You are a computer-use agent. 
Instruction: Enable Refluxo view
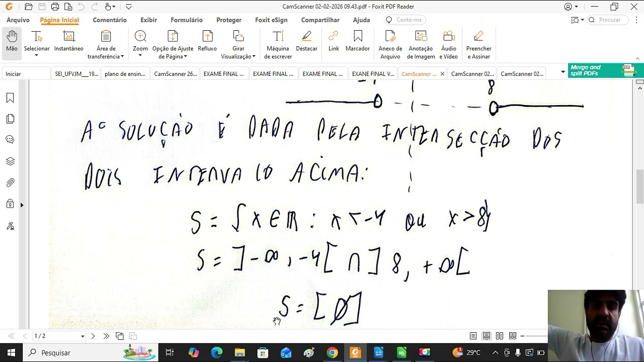pos(207,41)
